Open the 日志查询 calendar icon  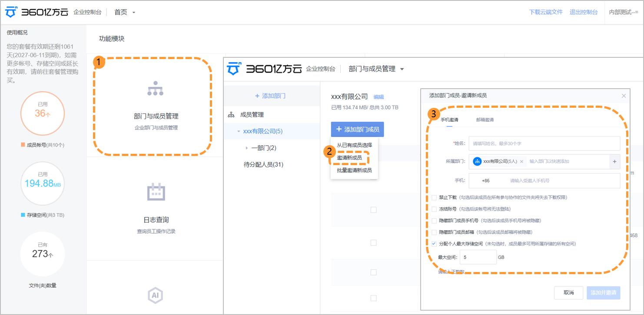point(156,192)
